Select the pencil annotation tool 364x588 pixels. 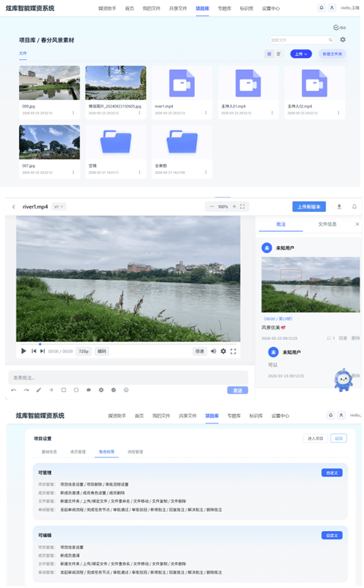(x=39, y=390)
